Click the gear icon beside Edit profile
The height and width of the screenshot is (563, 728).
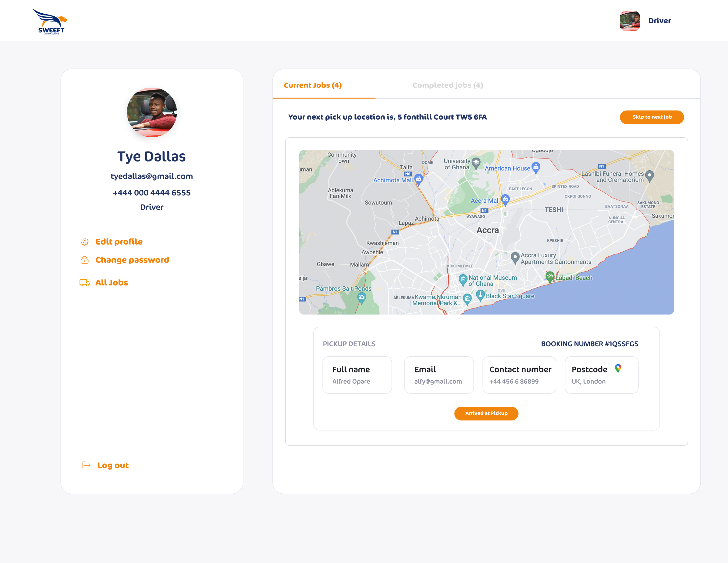pos(85,242)
